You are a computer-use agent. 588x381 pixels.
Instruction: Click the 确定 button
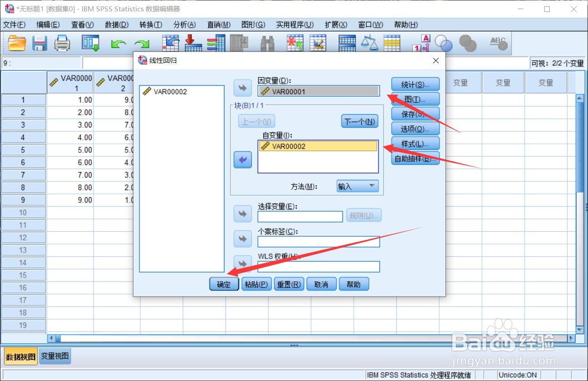point(224,284)
